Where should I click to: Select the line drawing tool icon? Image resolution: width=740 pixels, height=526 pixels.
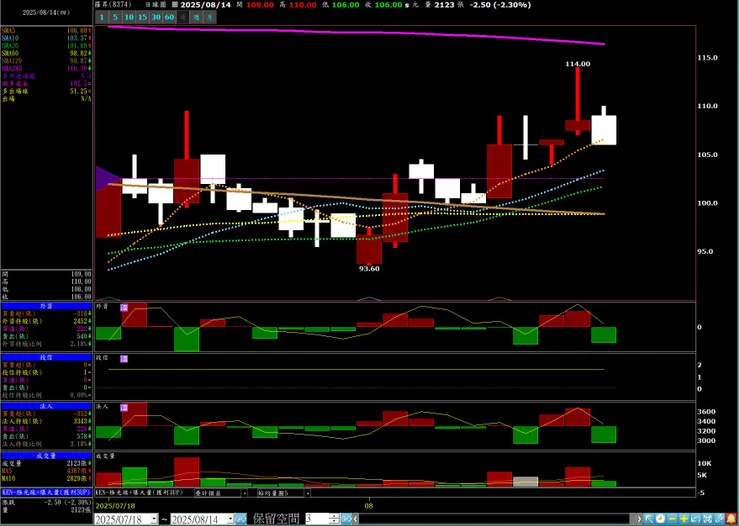(x=719, y=519)
